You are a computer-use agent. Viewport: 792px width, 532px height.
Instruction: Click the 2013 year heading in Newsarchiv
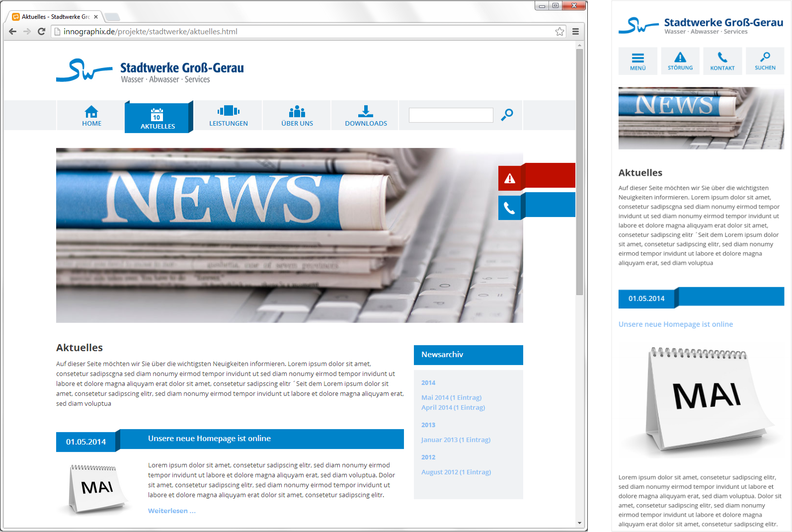point(428,425)
